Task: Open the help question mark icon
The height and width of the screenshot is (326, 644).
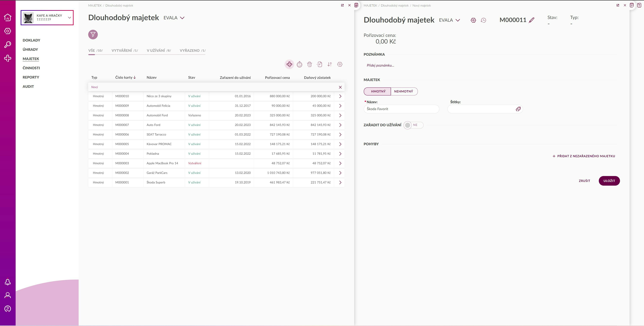Action: point(8,309)
